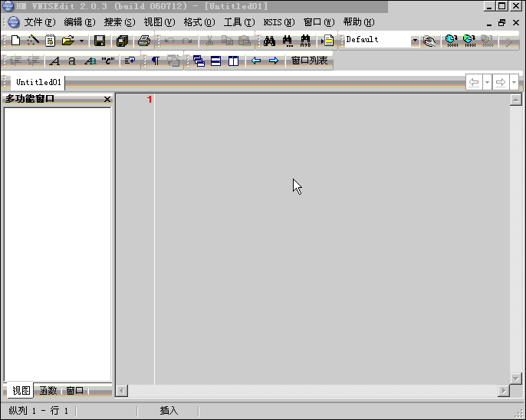The width and height of the screenshot is (526, 420).
Task: Decrease indent with the outdent icon
Action: (x=33, y=61)
